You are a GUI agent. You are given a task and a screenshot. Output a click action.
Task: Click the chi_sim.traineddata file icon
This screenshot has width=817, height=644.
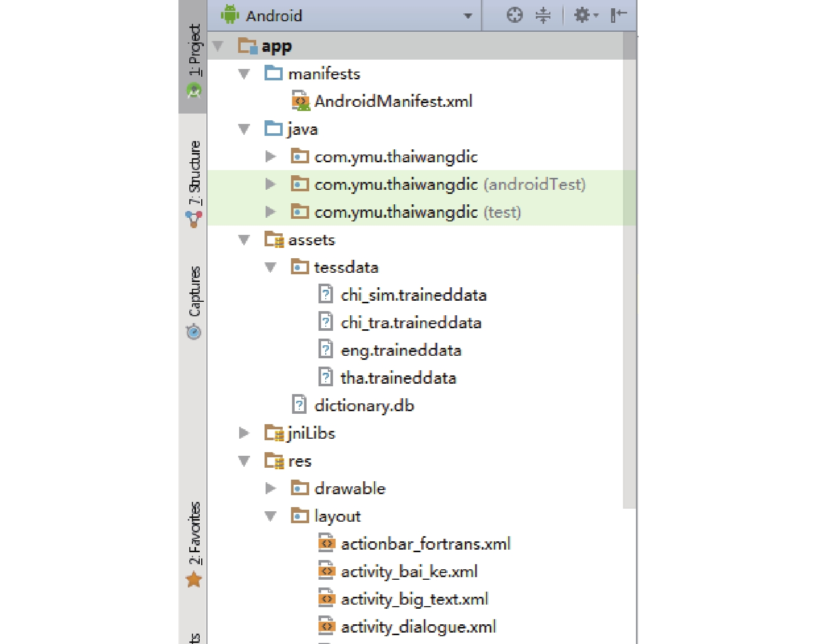click(325, 295)
